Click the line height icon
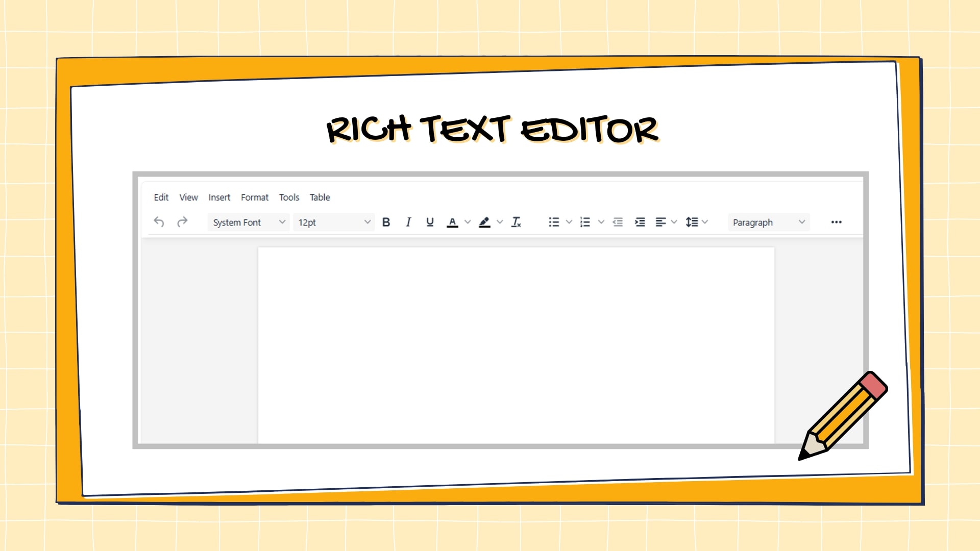Screen dimensions: 980x551 [x=692, y=222]
